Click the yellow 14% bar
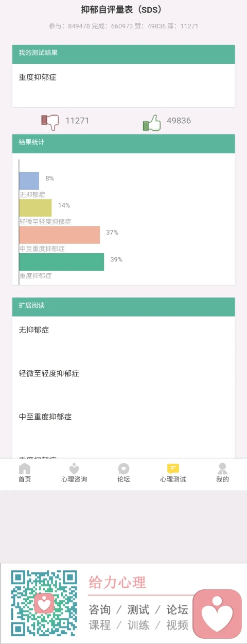 [36, 208]
